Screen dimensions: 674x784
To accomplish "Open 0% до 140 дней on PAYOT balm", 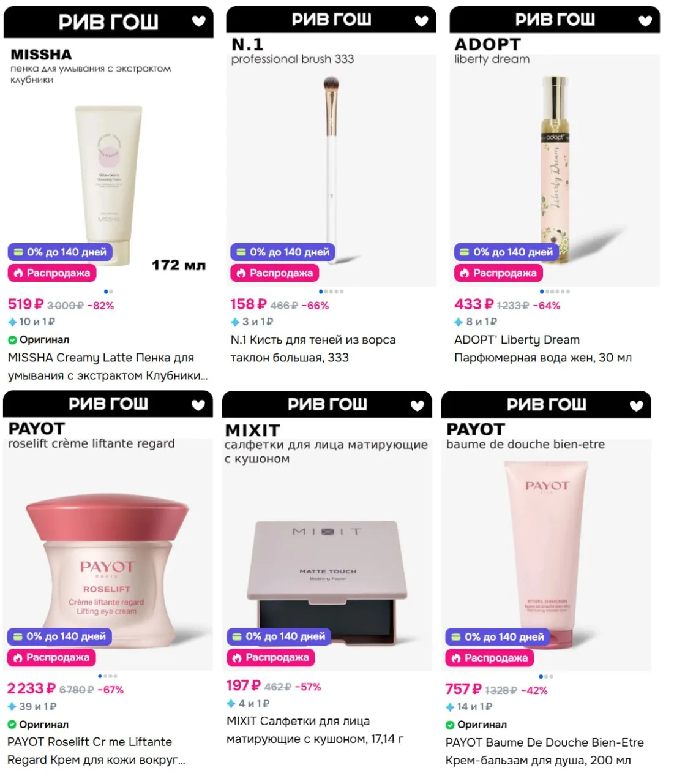I will click(x=498, y=637).
